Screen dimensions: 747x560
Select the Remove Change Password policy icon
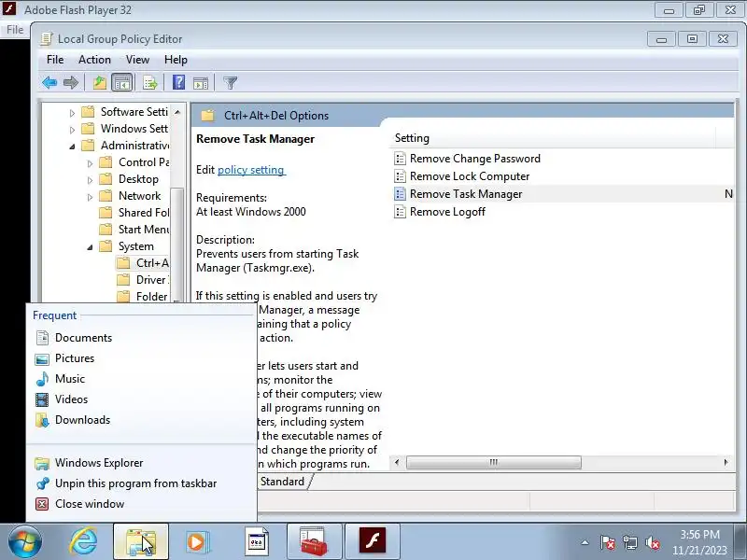tap(401, 159)
